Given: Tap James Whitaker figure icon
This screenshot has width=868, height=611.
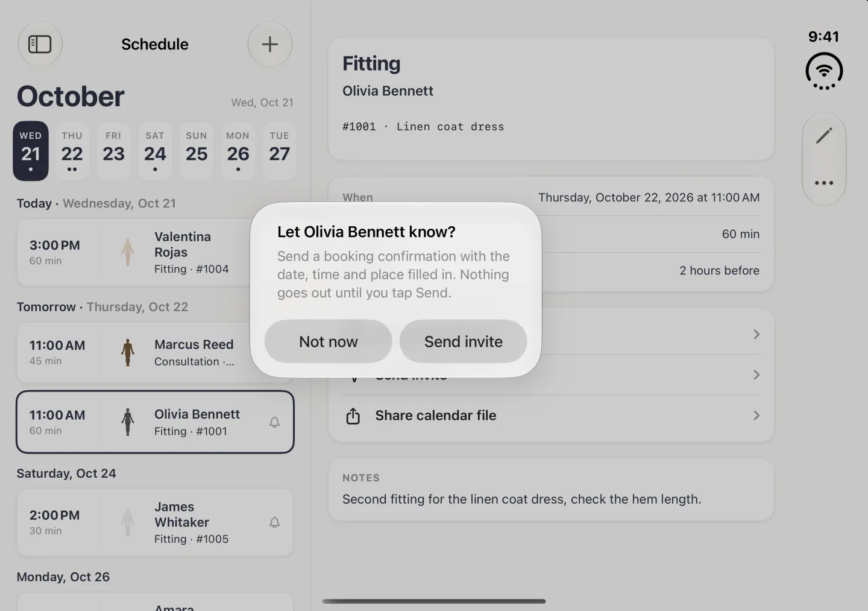Looking at the screenshot, I should 127,522.
